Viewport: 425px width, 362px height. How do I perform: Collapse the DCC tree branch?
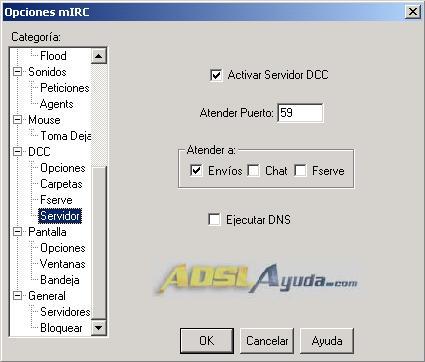click(x=17, y=152)
